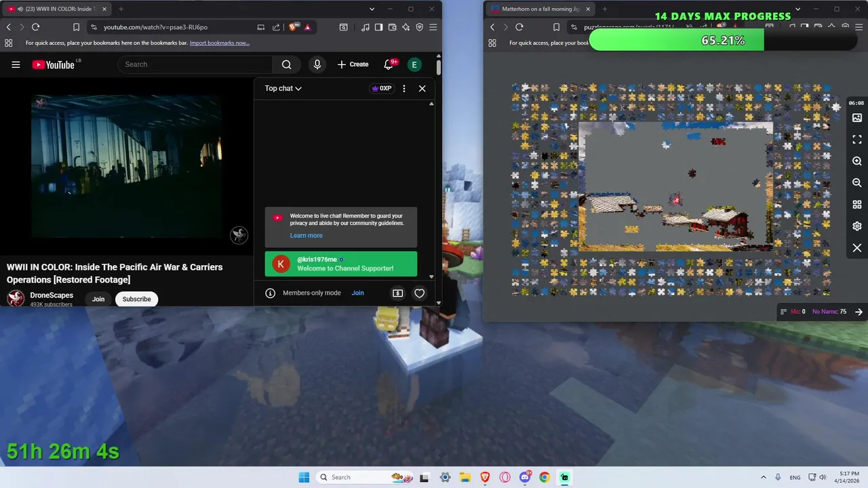Open Leo AI sparkle icon
Viewport: 868px width, 488px height.
pyautogui.click(x=406, y=27)
